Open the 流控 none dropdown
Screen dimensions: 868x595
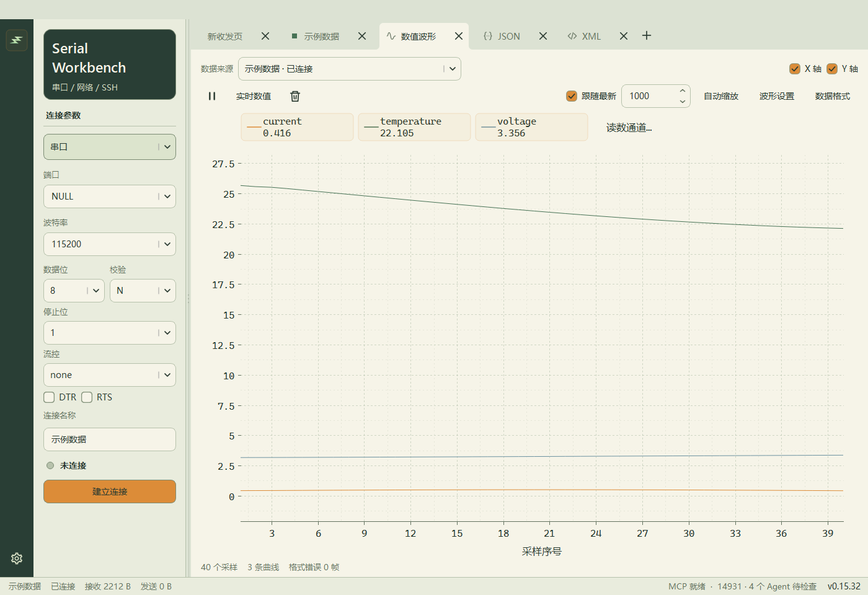(110, 375)
